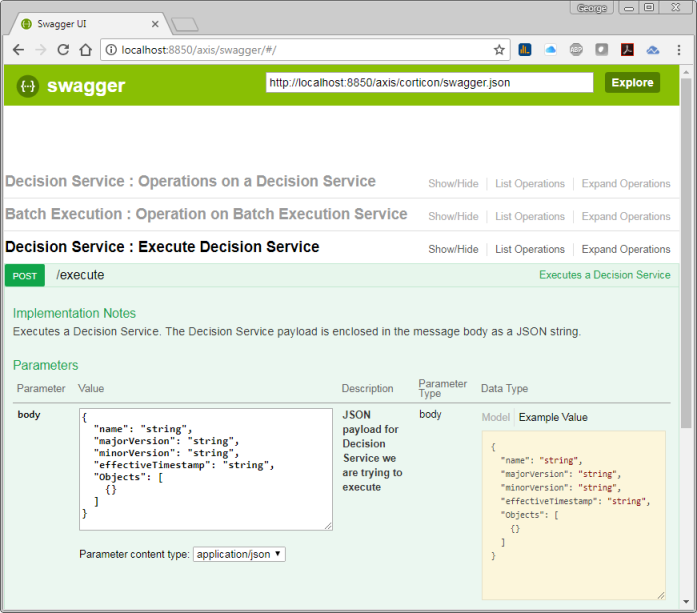Open the blue cloud-wave extension icon
The image size is (697, 613).
point(653,50)
